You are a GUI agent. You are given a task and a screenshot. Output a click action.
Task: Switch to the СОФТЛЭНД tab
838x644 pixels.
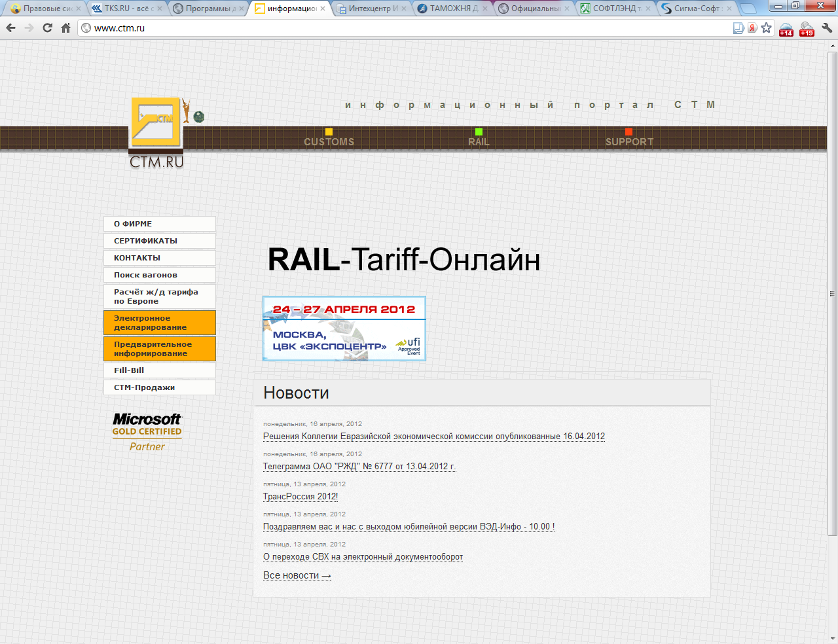click(614, 9)
